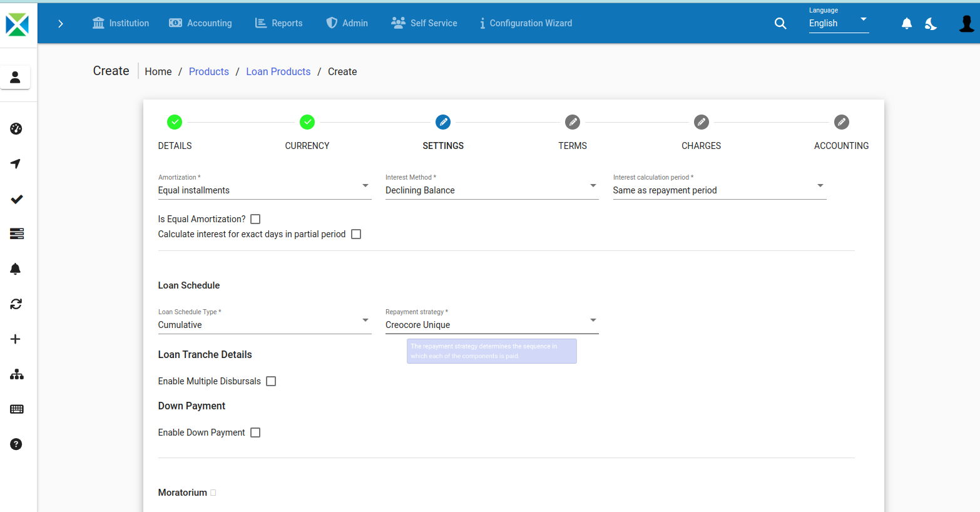Check the Is Equal Amortization checkbox
This screenshot has width=980, height=512.
(x=255, y=219)
